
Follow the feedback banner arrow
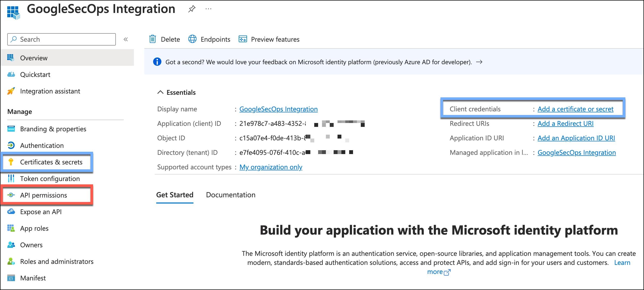(479, 62)
